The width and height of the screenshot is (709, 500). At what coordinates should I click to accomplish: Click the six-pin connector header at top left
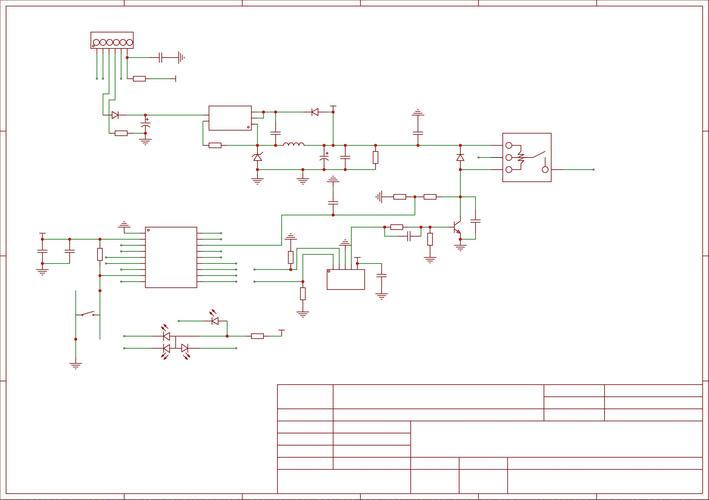click(x=110, y=41)
